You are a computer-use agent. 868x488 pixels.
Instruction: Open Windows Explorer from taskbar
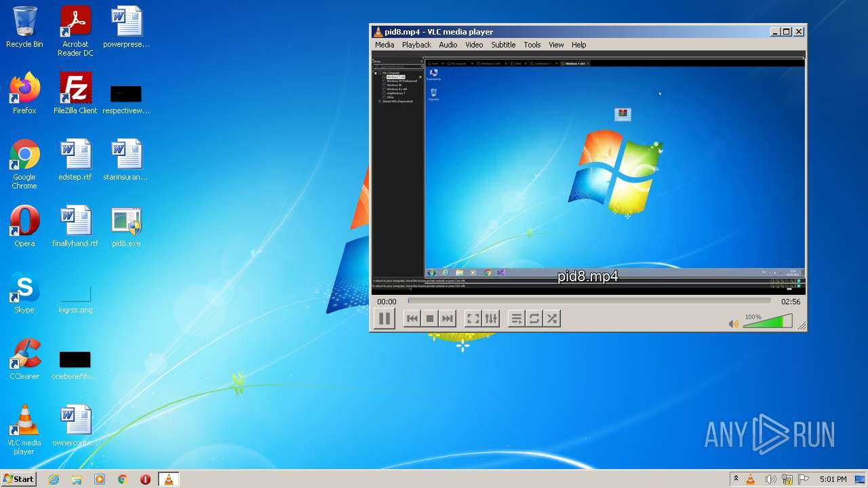(x=77, y=479)
